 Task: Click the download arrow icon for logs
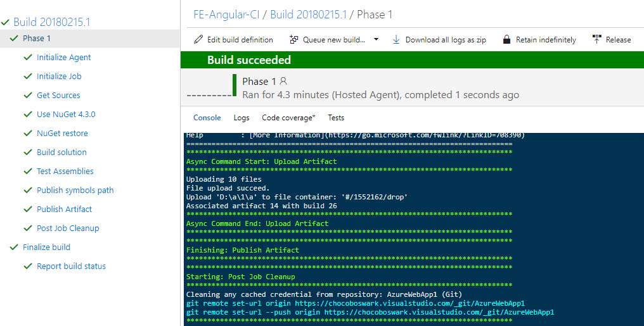coord(396,40)
